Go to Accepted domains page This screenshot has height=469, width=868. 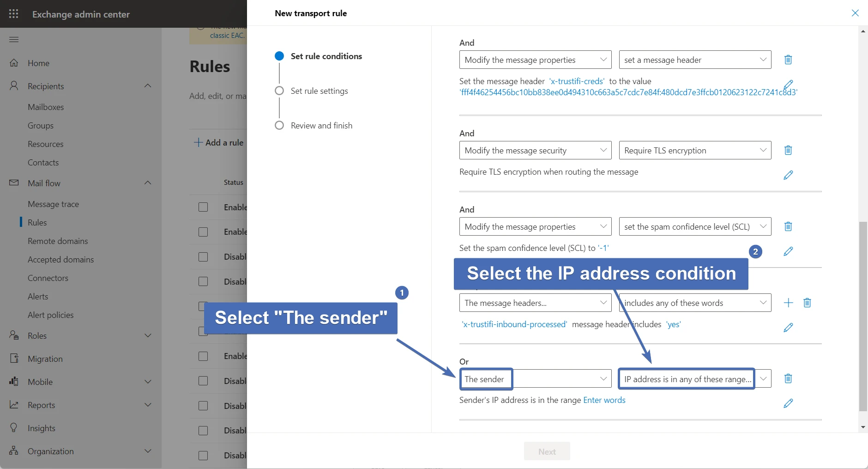(60, 260)
